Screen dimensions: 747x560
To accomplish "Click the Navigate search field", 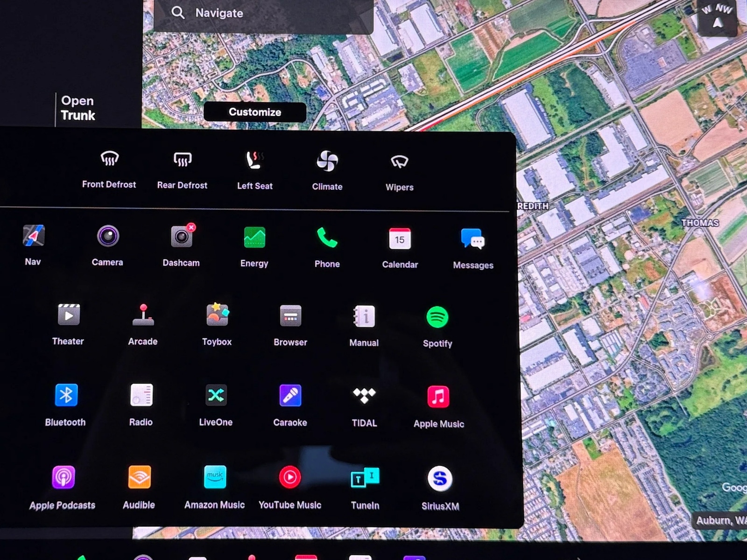I will click(x=264, y=13).
